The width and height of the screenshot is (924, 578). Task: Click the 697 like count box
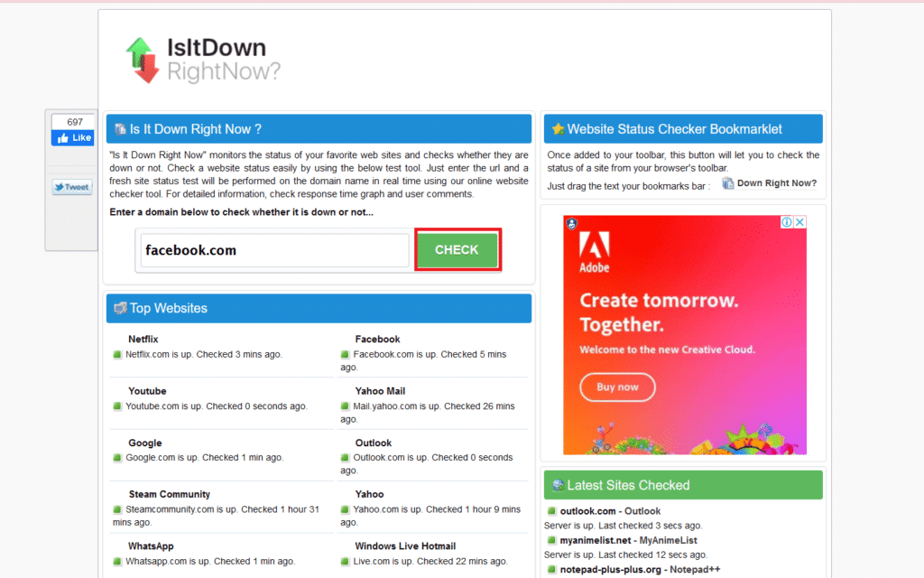pos(74,122)
